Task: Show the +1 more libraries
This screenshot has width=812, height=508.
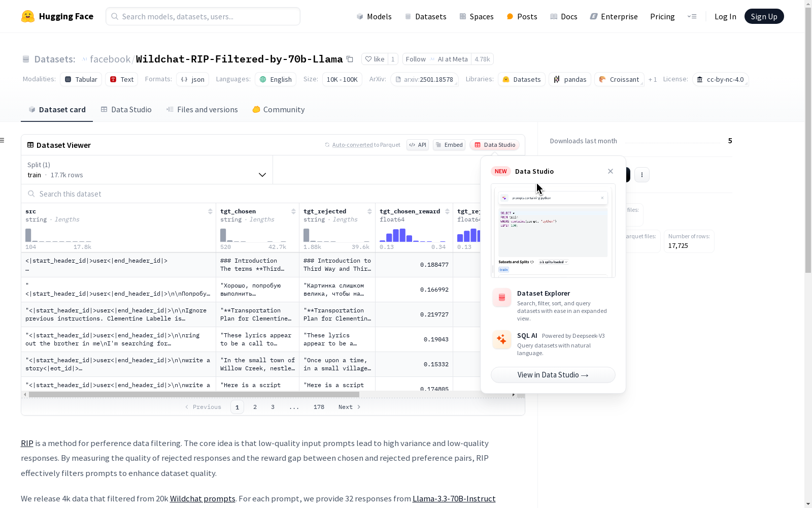Action: point(653,79)
